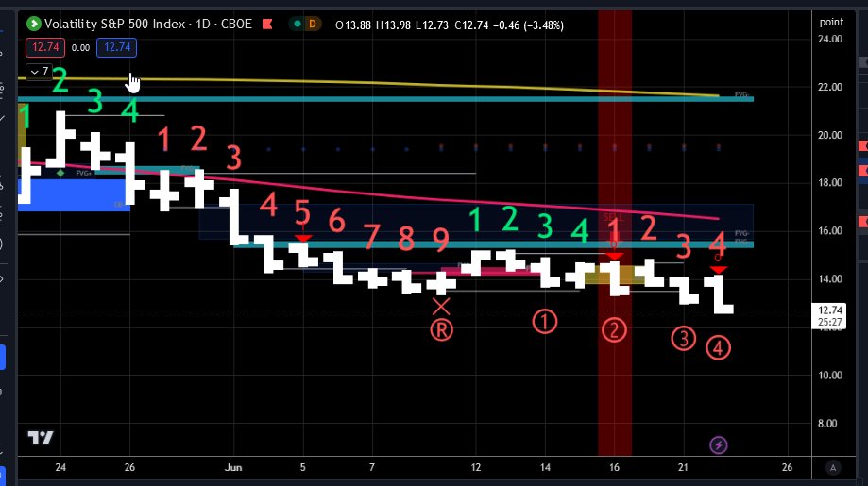Select the circled R drawing on the chart

(x=441, y=330)
